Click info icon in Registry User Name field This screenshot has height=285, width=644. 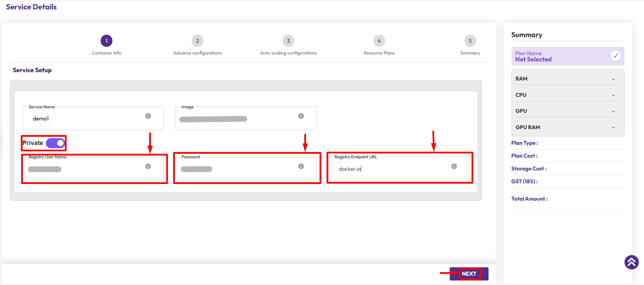[148, 166]
